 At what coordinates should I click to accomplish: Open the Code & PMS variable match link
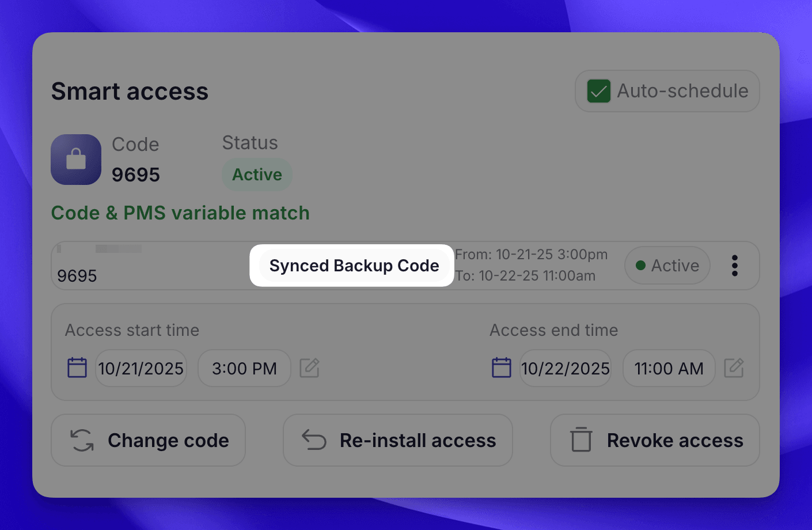180,213
